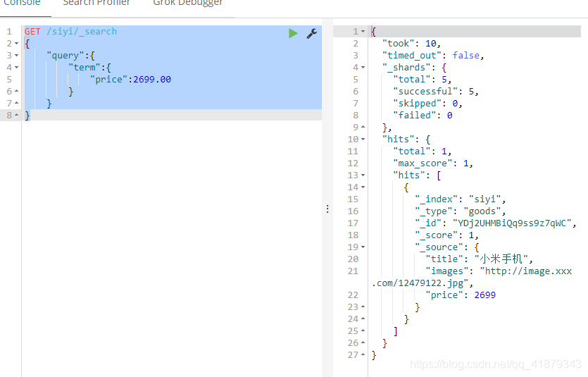Viewport: 588px width, 377px height.
Task: Click fold marker at response line 9
Action: pyautogui.click(x=363, y=127)
